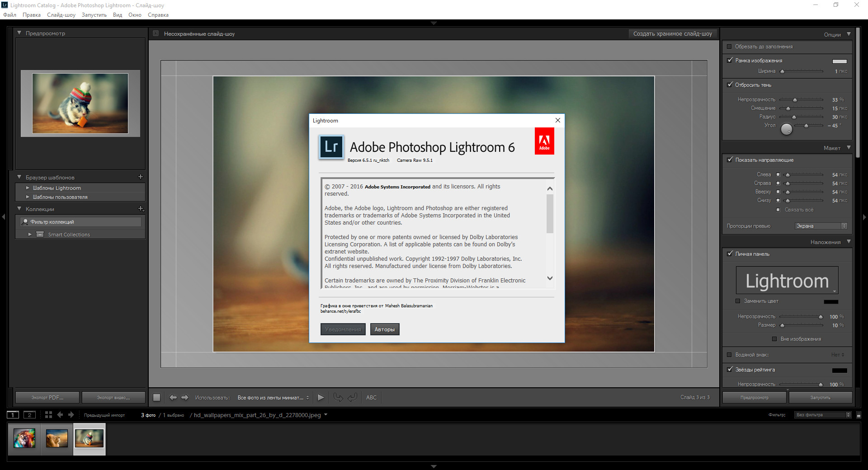Image resolution: width=868 pixels, height=470 pixels.
Task: Play the slideshow preview
Action: coord(321,398)
